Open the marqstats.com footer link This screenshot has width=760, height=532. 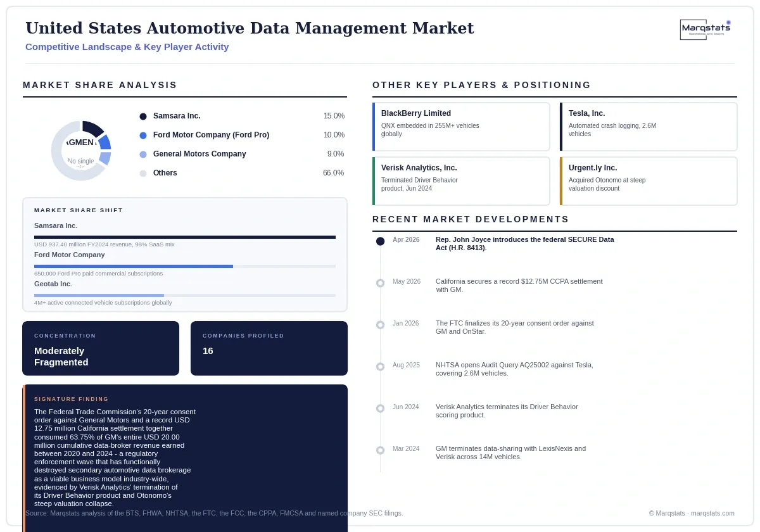pyautogui.click(x=712, y=513)
